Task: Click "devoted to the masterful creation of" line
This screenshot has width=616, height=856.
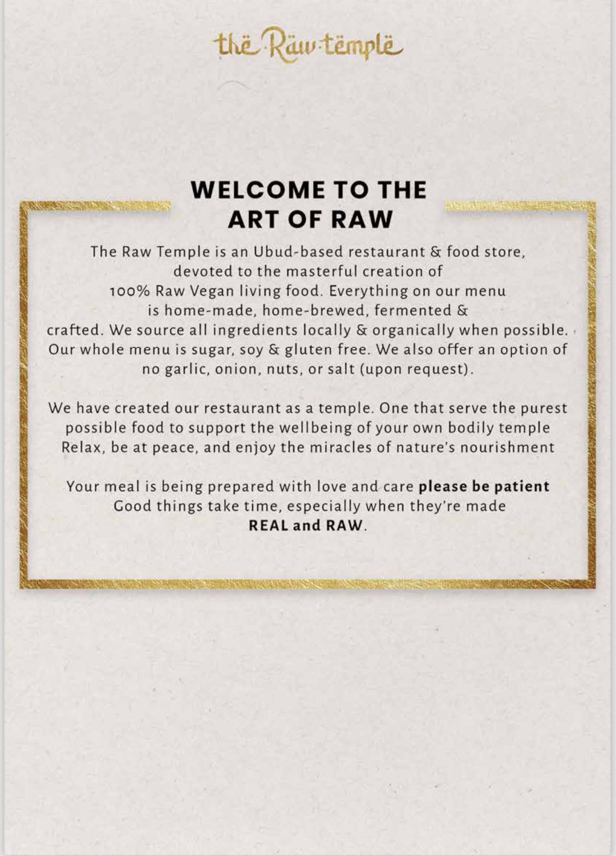Action: (308, 271)
